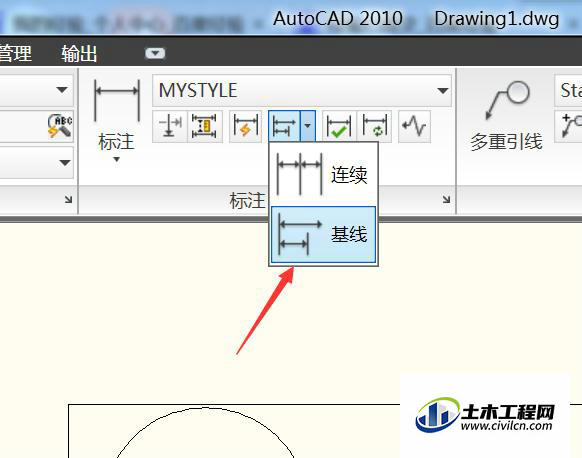Click the Adjust Space dimension icon
This screenshot has height=458, width=582.
[x=204, y=126]
